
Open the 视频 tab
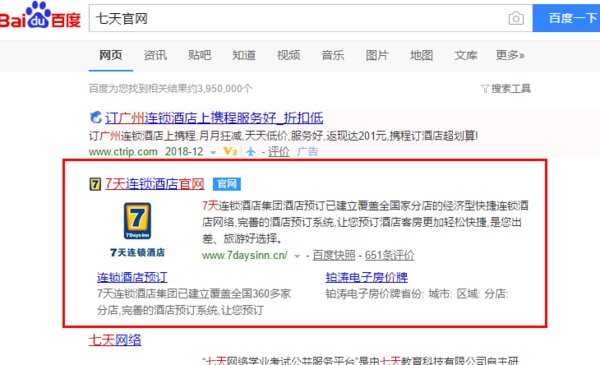point(288,55)
